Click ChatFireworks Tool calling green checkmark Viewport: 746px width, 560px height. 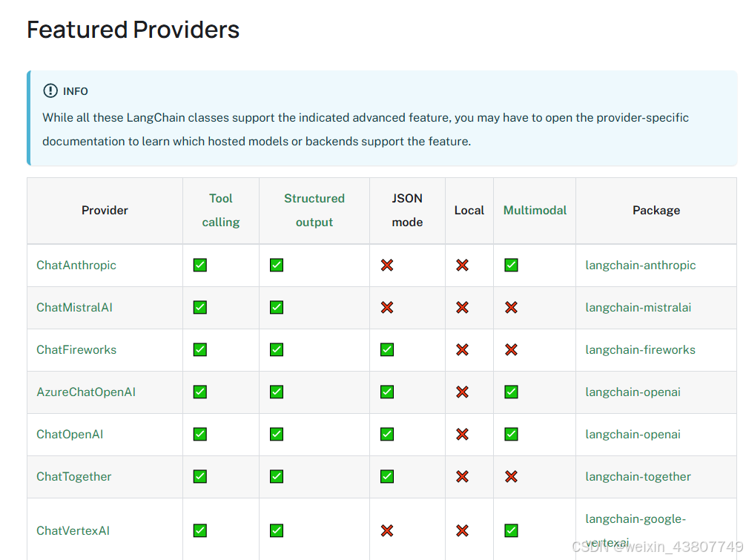199,349
